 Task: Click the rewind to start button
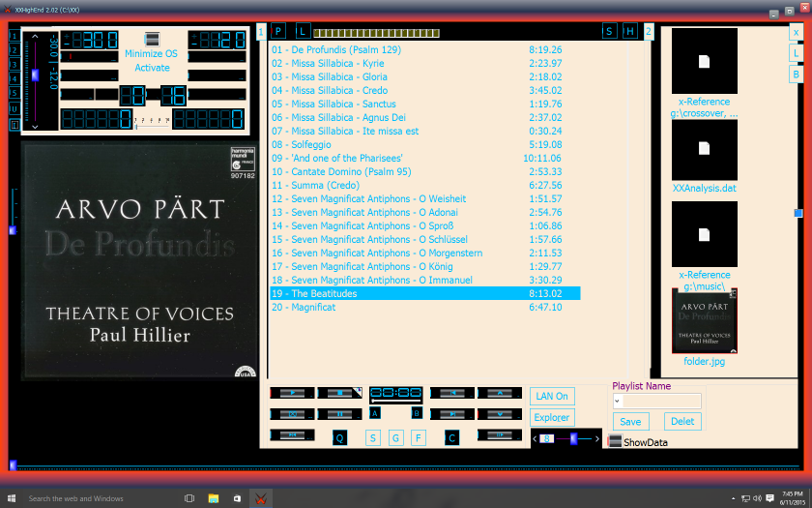292,434
